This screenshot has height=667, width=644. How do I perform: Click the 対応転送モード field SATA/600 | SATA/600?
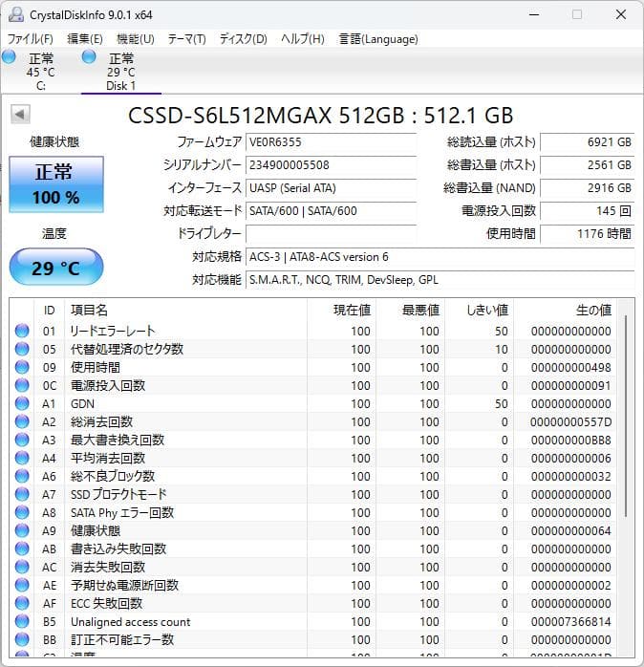pos(331,211)
